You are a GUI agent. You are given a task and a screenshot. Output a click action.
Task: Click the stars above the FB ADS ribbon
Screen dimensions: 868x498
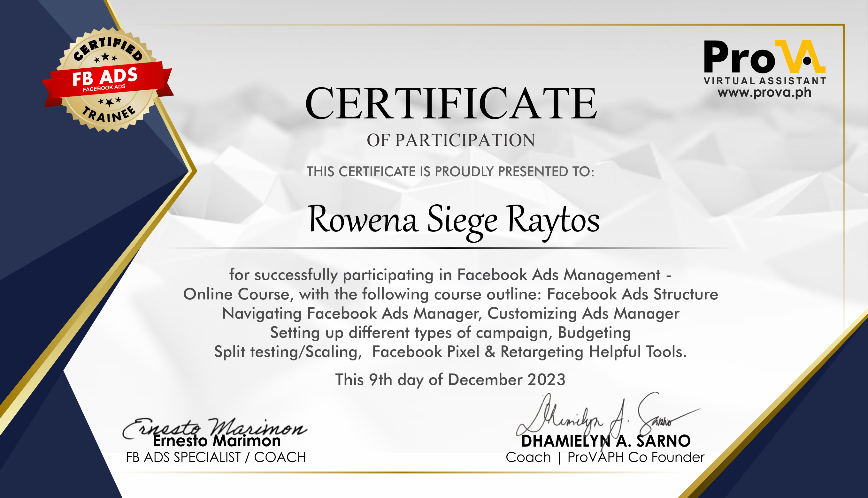click(105, 57)
